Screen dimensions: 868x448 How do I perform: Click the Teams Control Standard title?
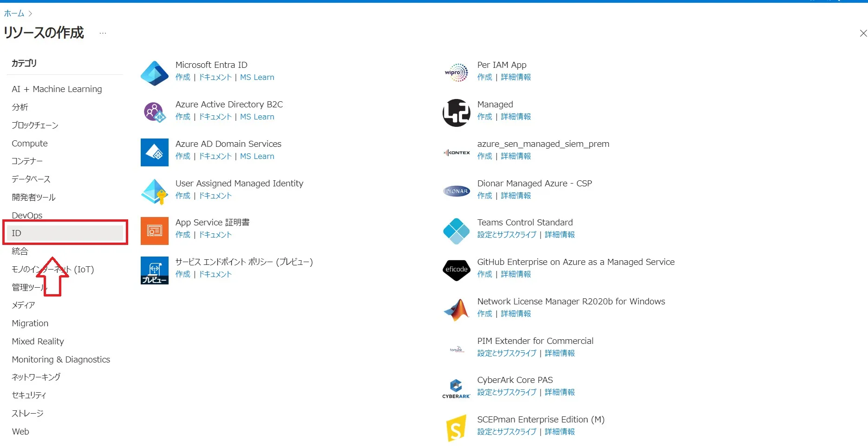pos(525,223)
